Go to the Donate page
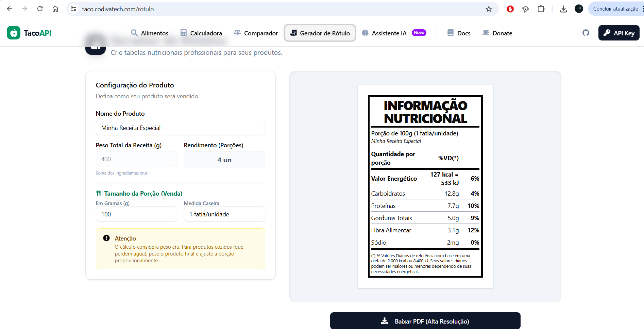Screen dimensions: 644x329 tap(497, 33)
